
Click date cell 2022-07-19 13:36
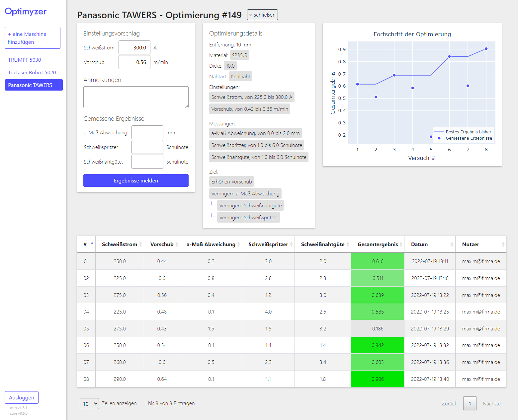(430, 362)
